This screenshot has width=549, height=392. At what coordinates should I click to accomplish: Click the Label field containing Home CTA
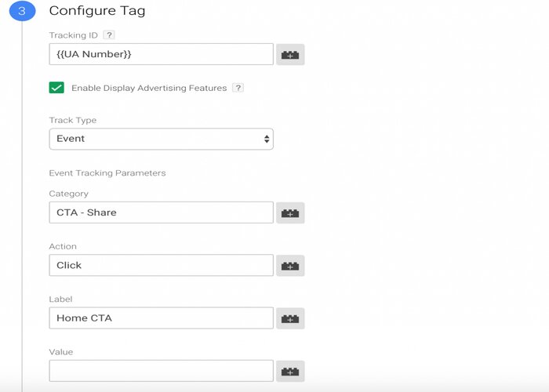(x=161, y=318)
